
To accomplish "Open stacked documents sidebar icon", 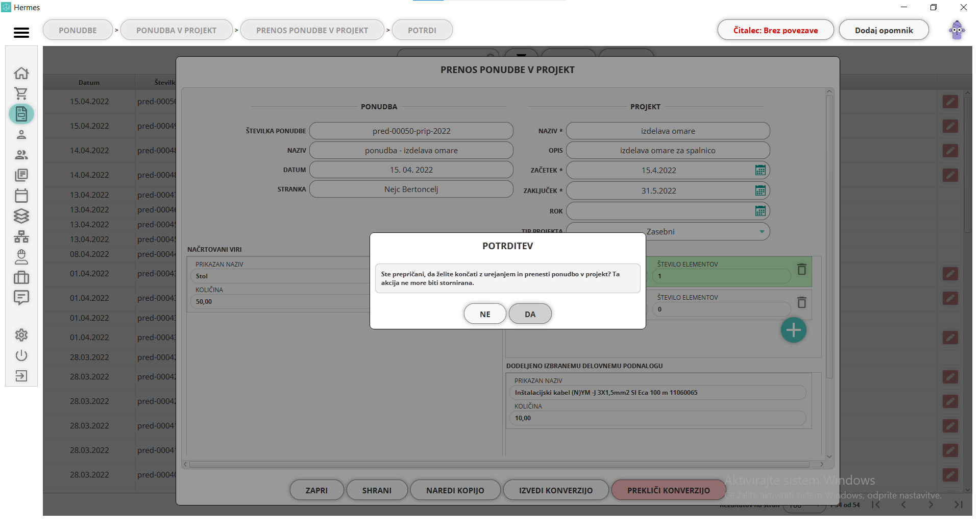I will click(21, 175).
